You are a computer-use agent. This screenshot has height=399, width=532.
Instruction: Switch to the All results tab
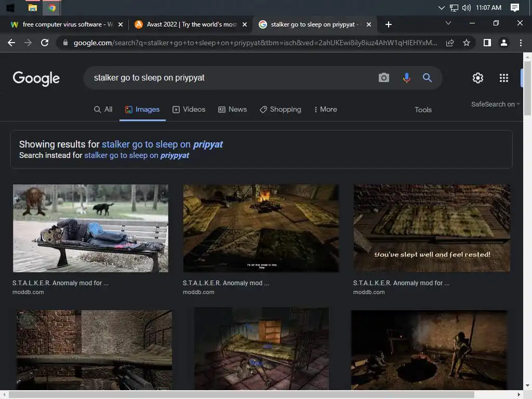pyautogui.click(x=103, y=109)
